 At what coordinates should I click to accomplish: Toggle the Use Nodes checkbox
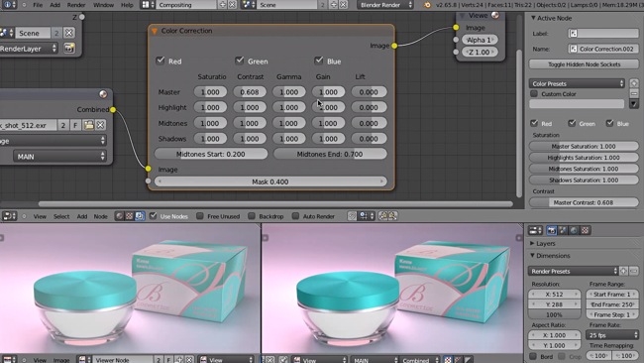pos(154,216)
